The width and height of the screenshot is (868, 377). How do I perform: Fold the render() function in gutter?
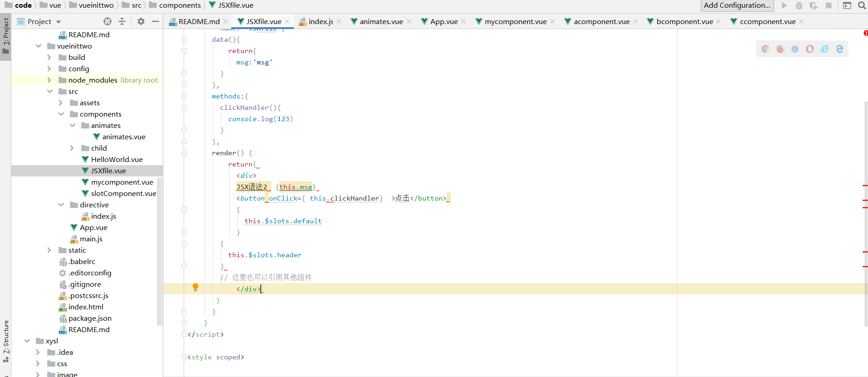184,153
